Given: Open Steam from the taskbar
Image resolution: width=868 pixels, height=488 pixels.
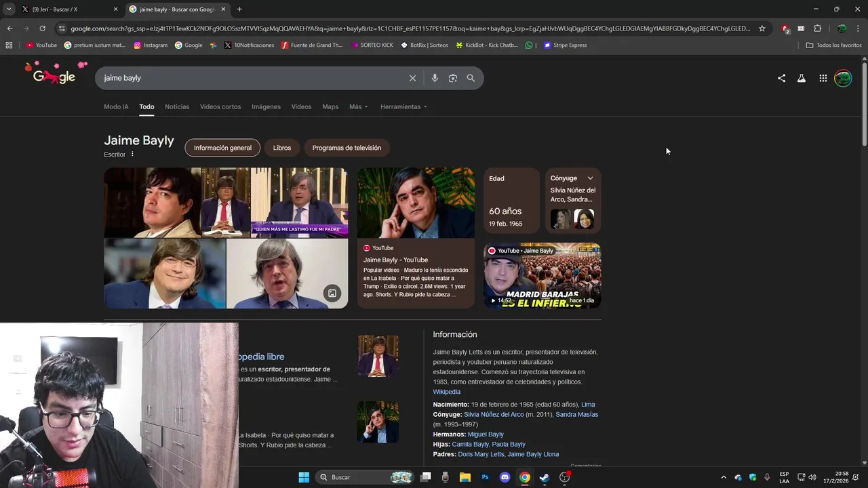Looking at the screenshot, I should click(544, 477).
